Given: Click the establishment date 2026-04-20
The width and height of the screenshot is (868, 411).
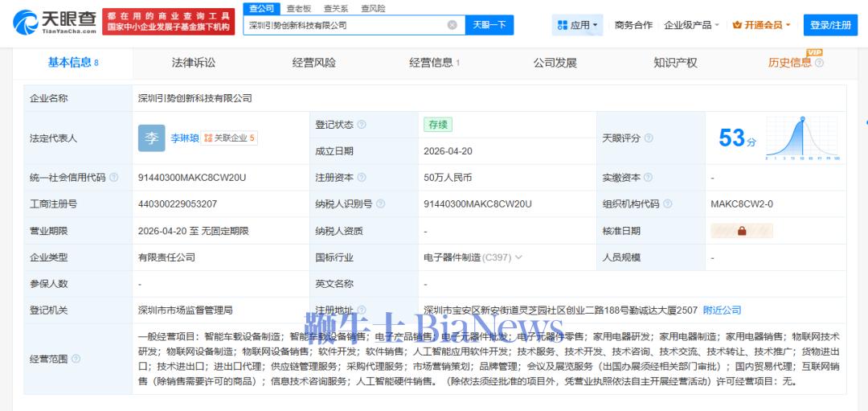Looking at the screenshot, I should [448, 151].
